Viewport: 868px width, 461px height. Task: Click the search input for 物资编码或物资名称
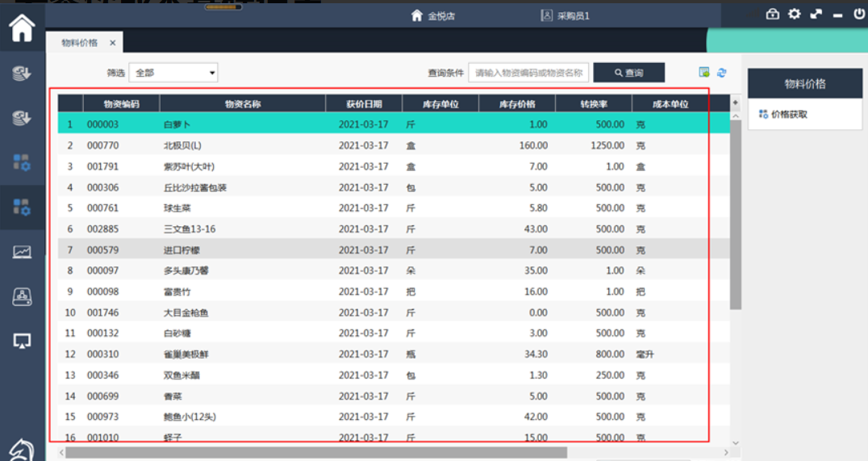pyautogui.click(x=528, y=73)
